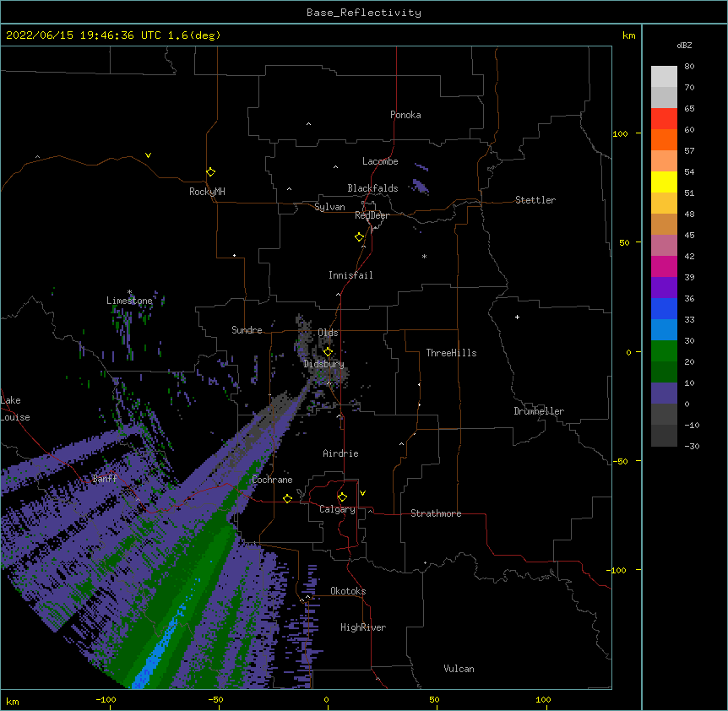Viewport: 728px width, 711px height.
Task: Pick the 60 dBZ orange swatch
Action: click(664, 139)
